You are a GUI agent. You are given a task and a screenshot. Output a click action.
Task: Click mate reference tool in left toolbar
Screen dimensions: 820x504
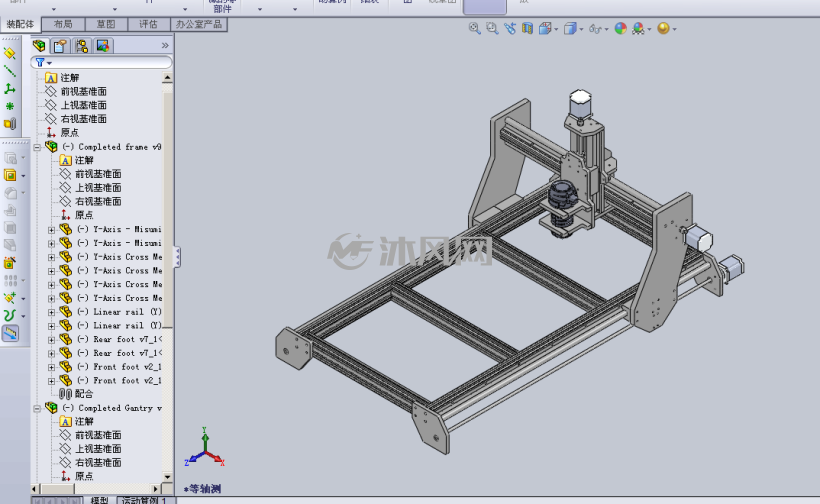(9, 124)
